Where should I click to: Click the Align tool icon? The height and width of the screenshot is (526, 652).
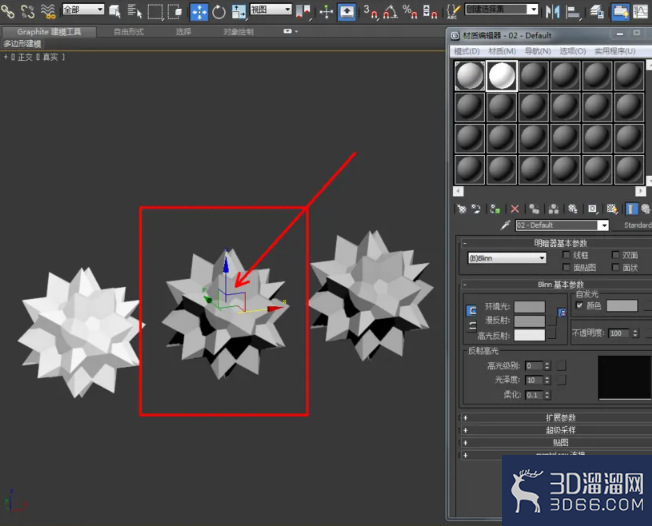pyautogui.click(x=573, y=12)
